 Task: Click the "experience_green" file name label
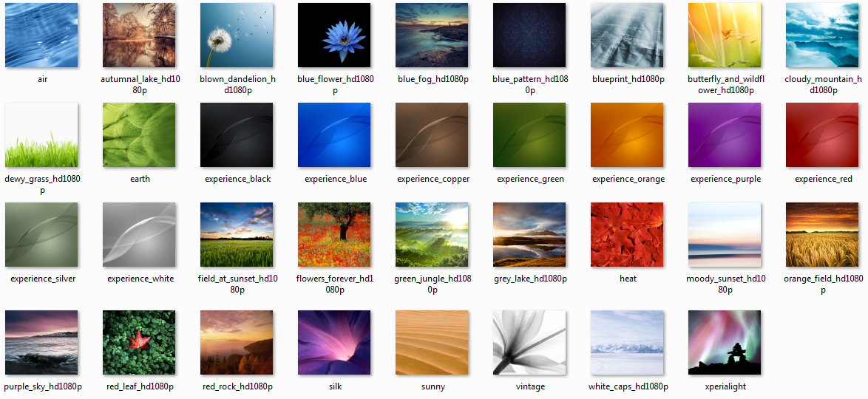(530, 179)
